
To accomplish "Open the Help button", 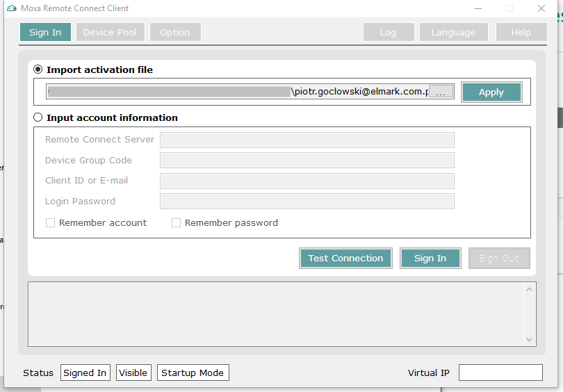I will click(521, 32).
